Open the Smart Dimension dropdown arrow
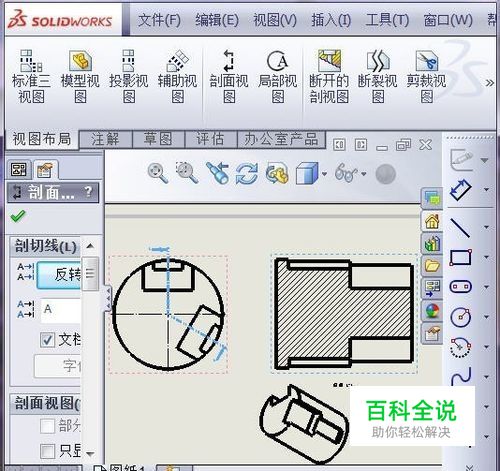The width and height of the screenshot is (500, 471). click(486, 190)
